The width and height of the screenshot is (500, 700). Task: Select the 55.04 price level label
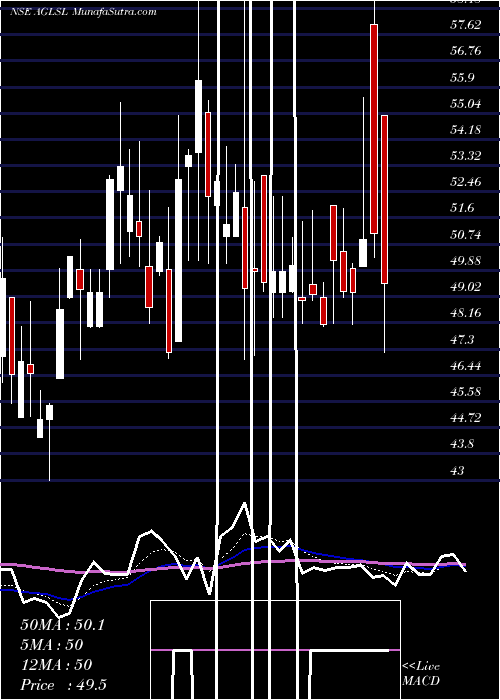coord(466,104)
